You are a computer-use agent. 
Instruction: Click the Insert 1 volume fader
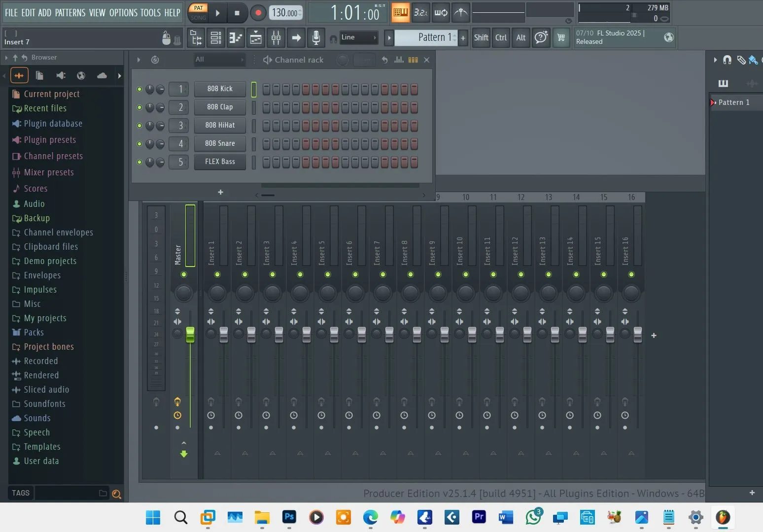point(224,334)
